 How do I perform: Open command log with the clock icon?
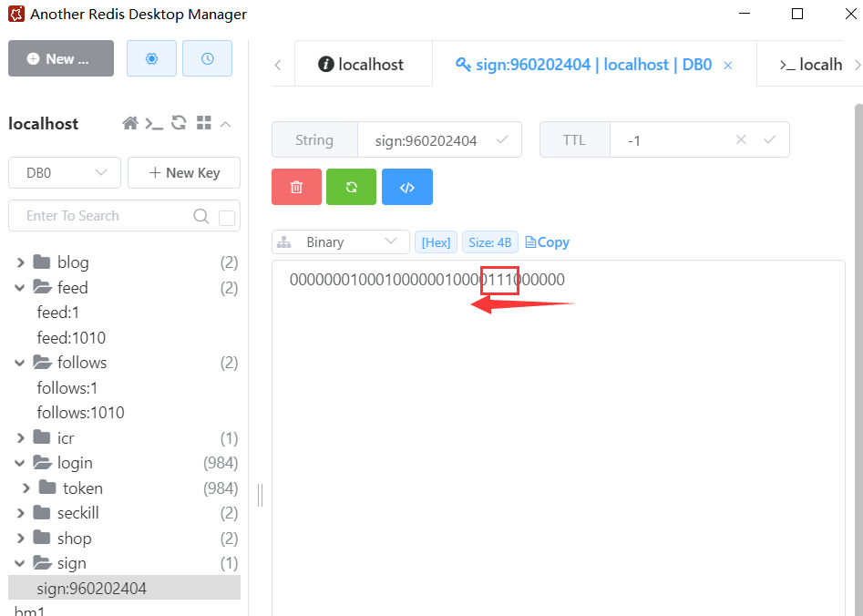[x=207, y=58]
